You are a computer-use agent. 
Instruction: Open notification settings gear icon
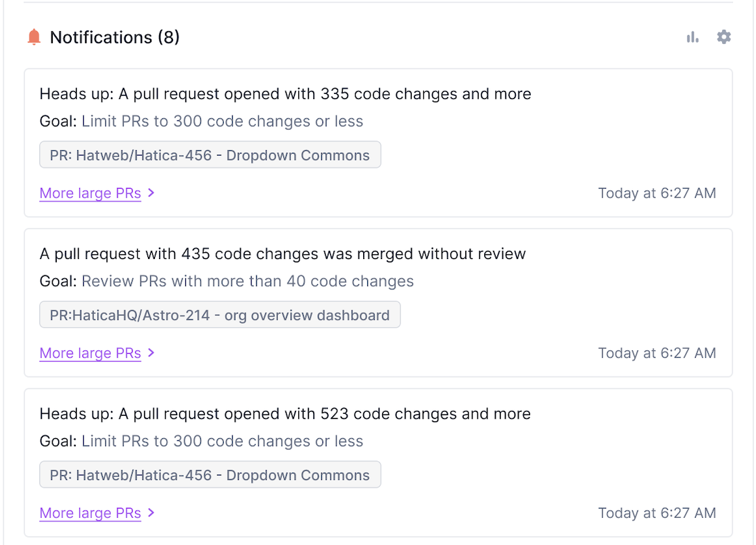point(724,37)
